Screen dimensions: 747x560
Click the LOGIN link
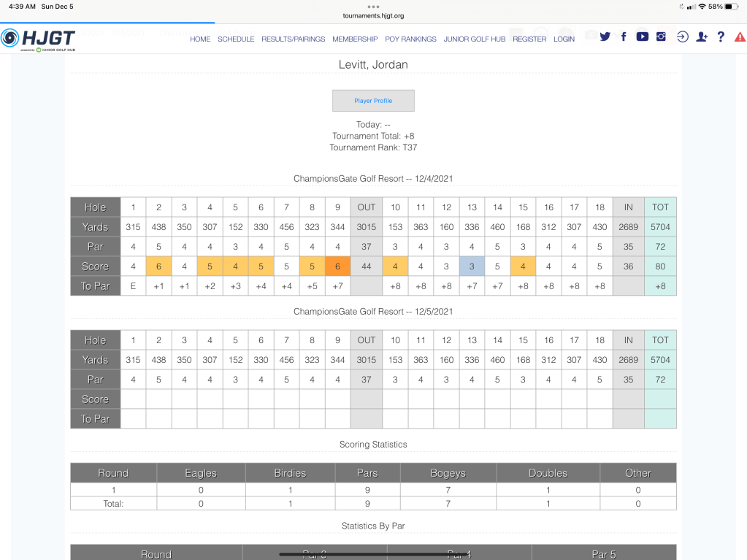click(x=564, y=39)
